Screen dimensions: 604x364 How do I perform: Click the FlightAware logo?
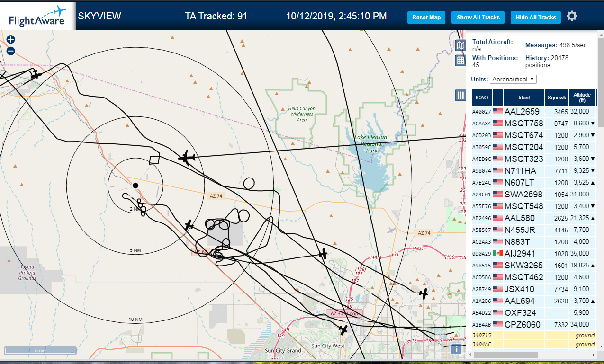(38, 16)
